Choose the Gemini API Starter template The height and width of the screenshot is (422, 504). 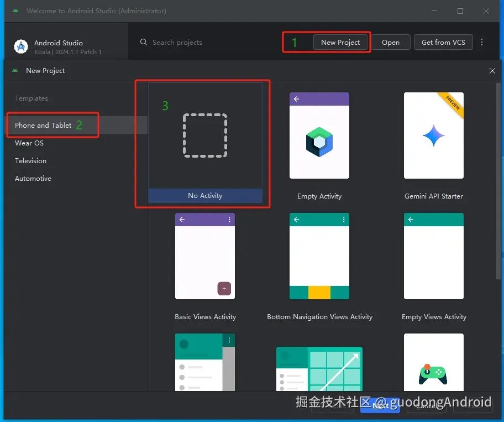pos(434,136)
